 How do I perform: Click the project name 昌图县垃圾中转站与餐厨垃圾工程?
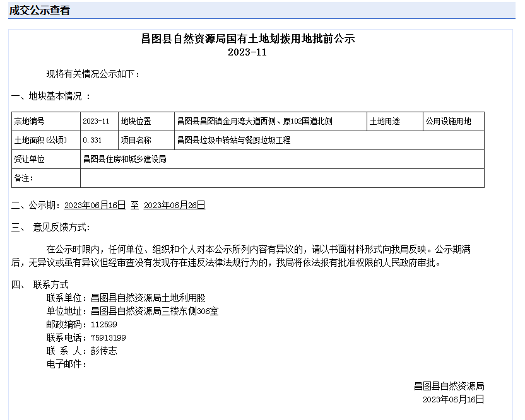[233, 140]
